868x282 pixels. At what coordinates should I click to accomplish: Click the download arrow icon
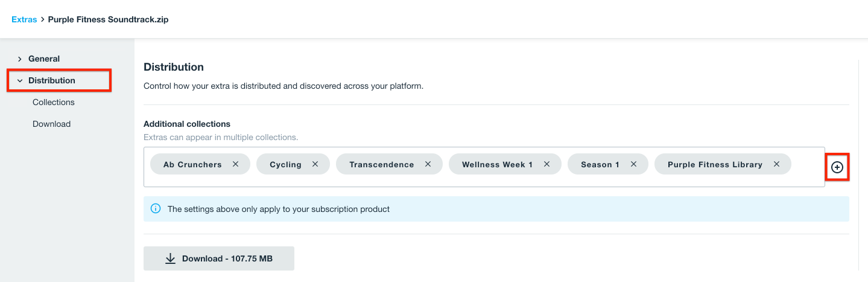[x=171, y=258]
